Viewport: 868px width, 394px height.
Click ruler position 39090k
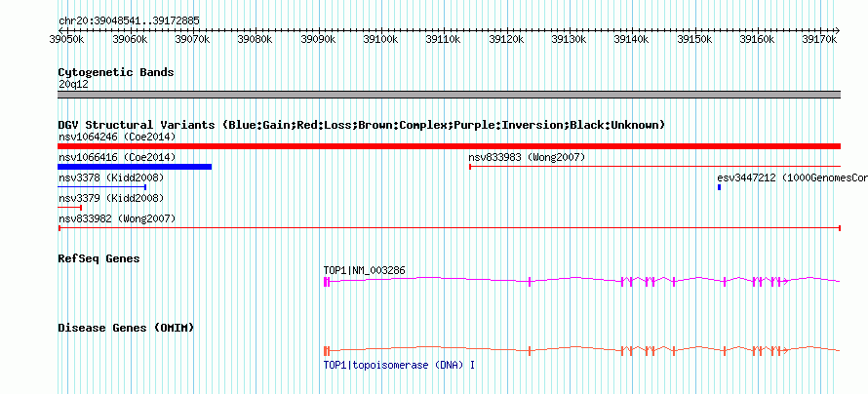pos(318,39)
